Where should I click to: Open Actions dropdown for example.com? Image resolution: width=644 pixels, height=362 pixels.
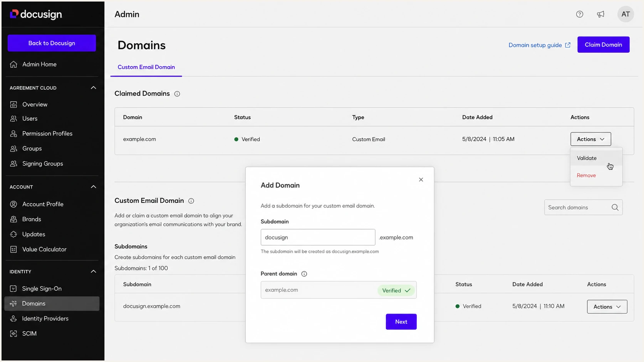coord(590,139)
